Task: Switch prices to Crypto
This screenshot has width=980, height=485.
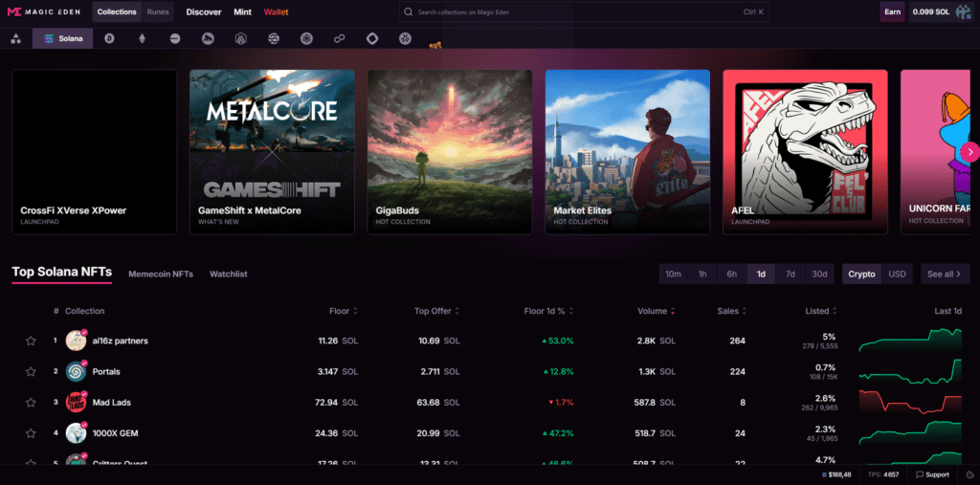Action: point(862,274)
